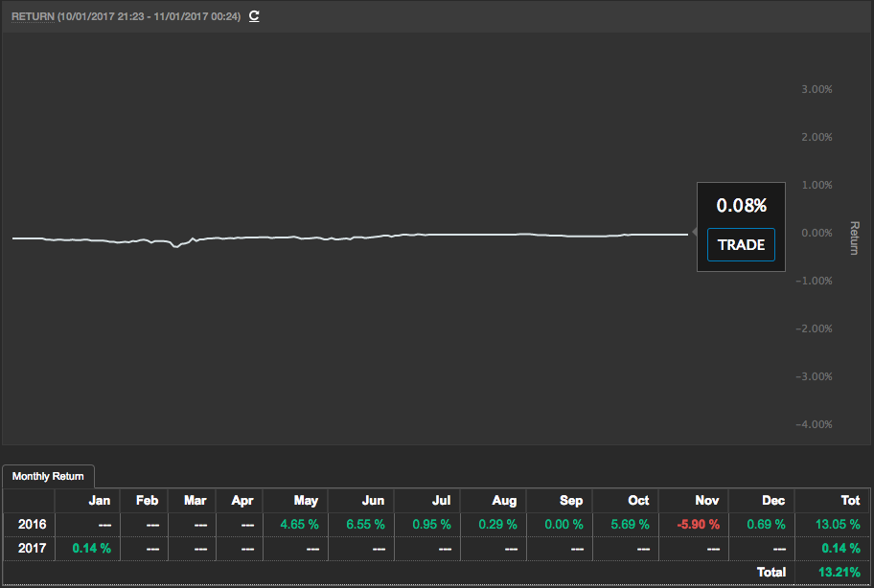
Task: Click the Tot column header
Action: [850, 501]
